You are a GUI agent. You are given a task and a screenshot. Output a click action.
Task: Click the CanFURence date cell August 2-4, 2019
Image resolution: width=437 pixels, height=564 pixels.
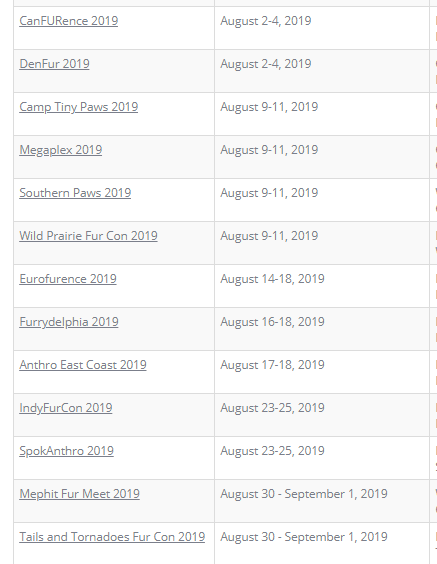pos(266,21)
